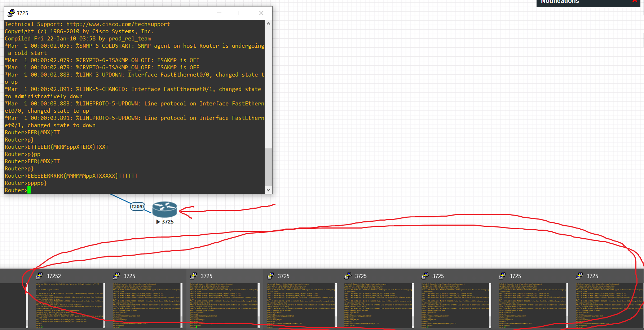Click the Router> prompt on the last line

coord(16,190)
